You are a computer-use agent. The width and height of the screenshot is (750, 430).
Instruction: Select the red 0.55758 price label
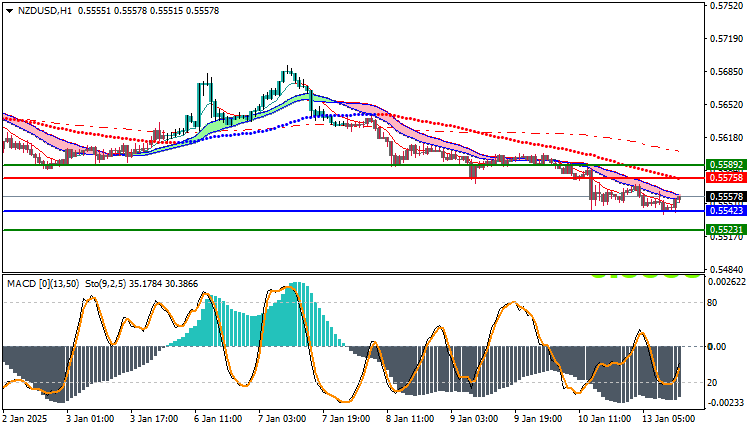[726, 178]
